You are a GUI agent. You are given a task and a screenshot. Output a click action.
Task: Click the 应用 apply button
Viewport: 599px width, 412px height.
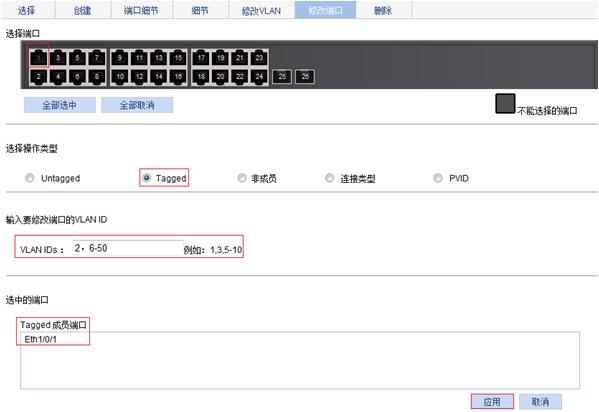pos(492,402)
